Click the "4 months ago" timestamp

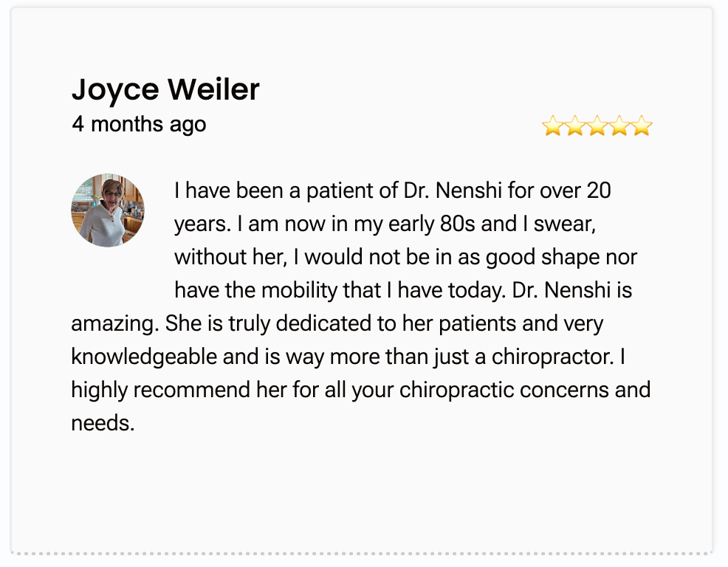pyautogui.click(x=139, y=125)
